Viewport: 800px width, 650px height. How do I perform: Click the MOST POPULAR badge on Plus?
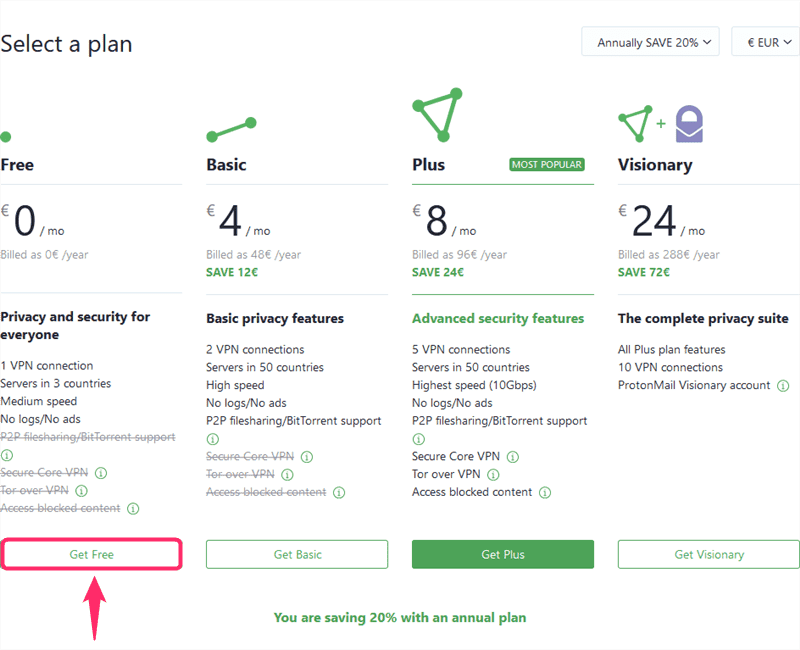tap(547, 164)
